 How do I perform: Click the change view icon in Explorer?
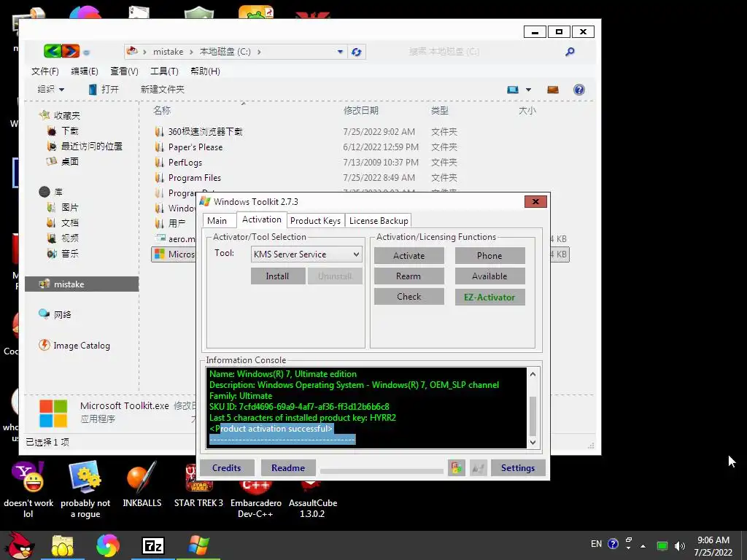click(513, 90)
